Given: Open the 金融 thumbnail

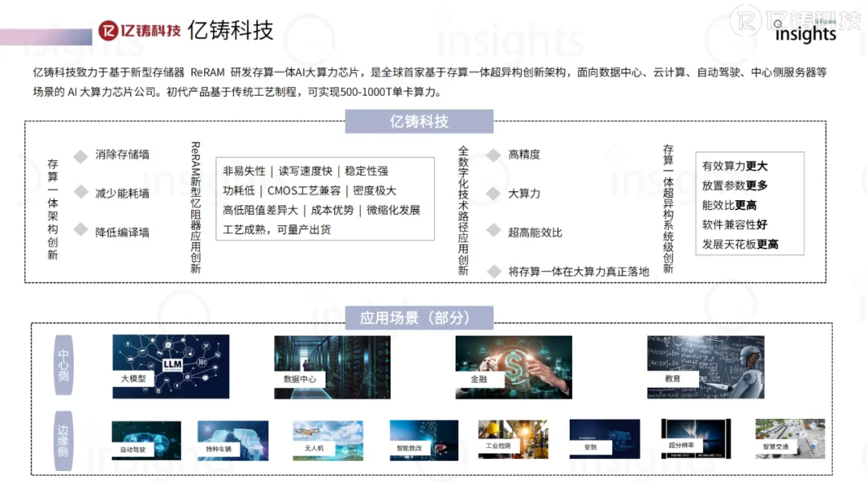Looking at the screenshot, I should (514, 367).
